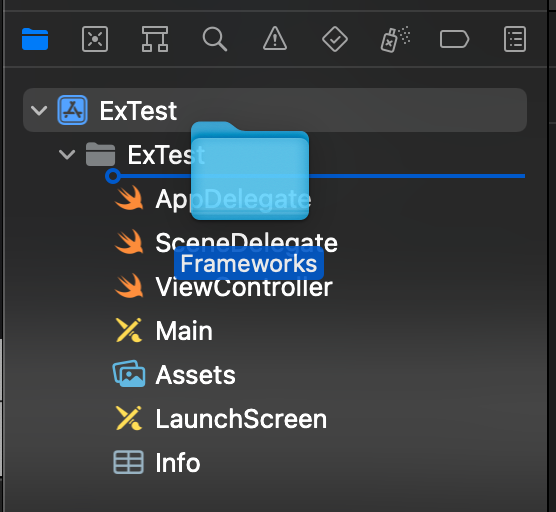Screen dimensions: 556x512
Task: Click the dragged blue Frameworks folder
Action: [250, 171]
